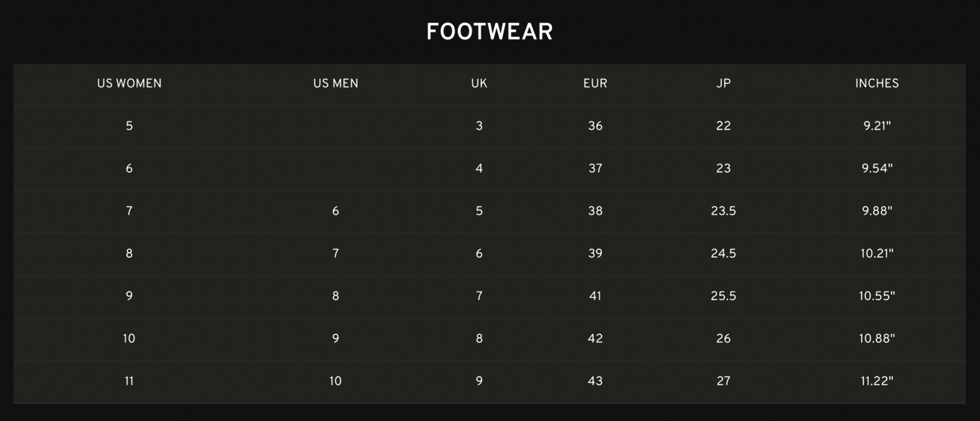Click JP size 23.5 cell
This screenshot has width=980, height=421.
click(x=723, y=211)
